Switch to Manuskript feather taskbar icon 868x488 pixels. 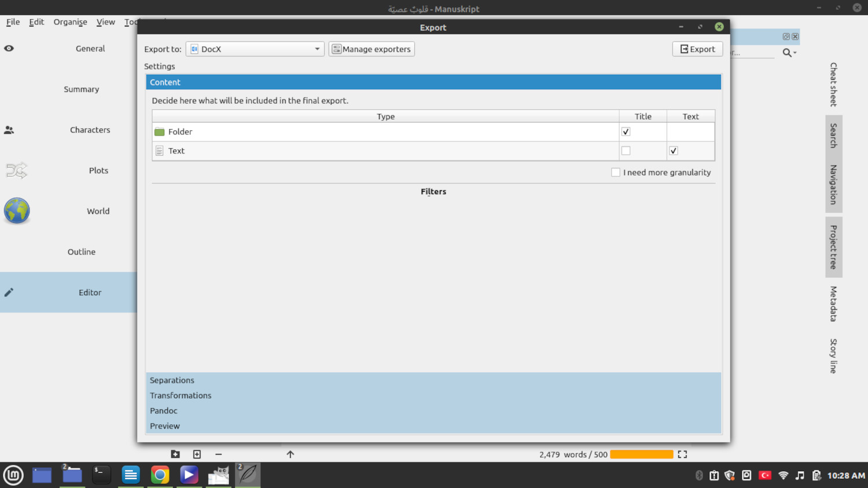[x=248, y=475]
